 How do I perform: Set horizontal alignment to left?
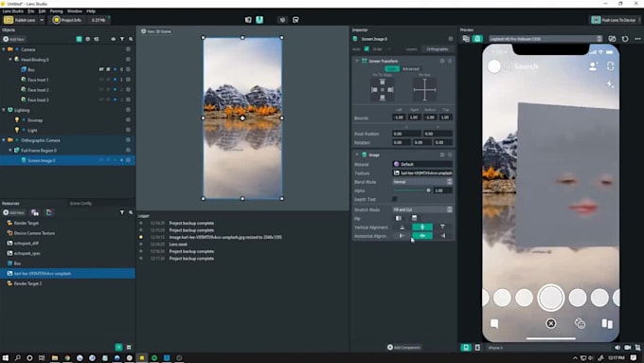click(402, 236)
